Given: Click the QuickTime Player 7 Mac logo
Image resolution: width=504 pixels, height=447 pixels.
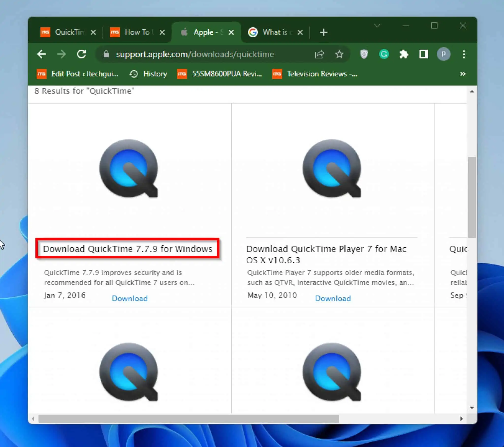Looking at the screenshot, I should 332,168.
